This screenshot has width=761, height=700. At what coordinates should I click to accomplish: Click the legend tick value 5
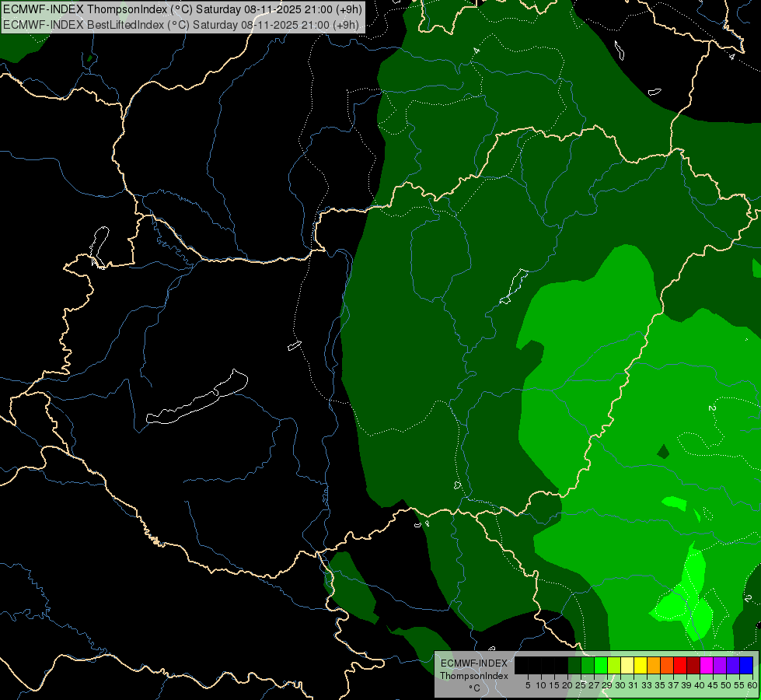tap(528, 685)
